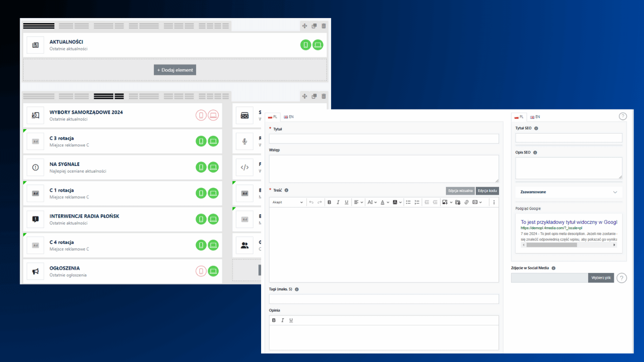Open the font size dropdown in Treść toolbar
The height and width of the screenshot is (362, 644).
(x=372, y=202)
